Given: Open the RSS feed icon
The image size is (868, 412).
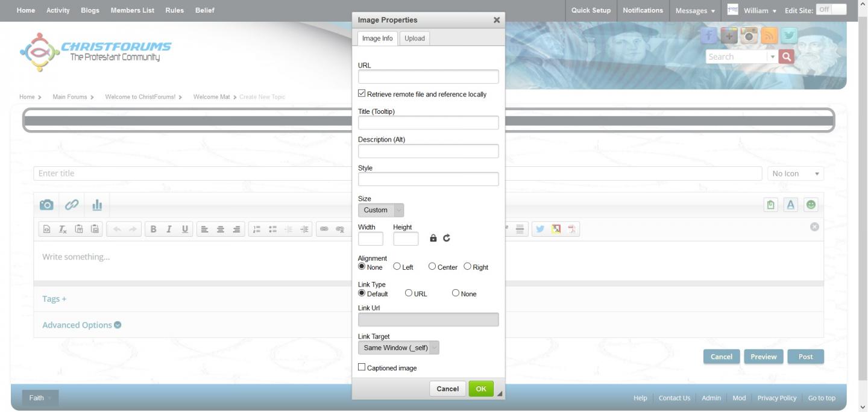Looking at the screenshot, I should coord(769,36).
